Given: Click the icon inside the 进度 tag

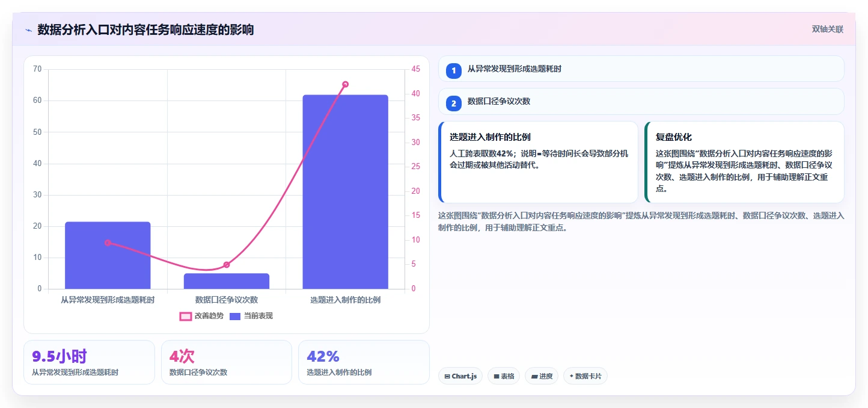Looking at the screenshot, I should (x=534, y=377).
